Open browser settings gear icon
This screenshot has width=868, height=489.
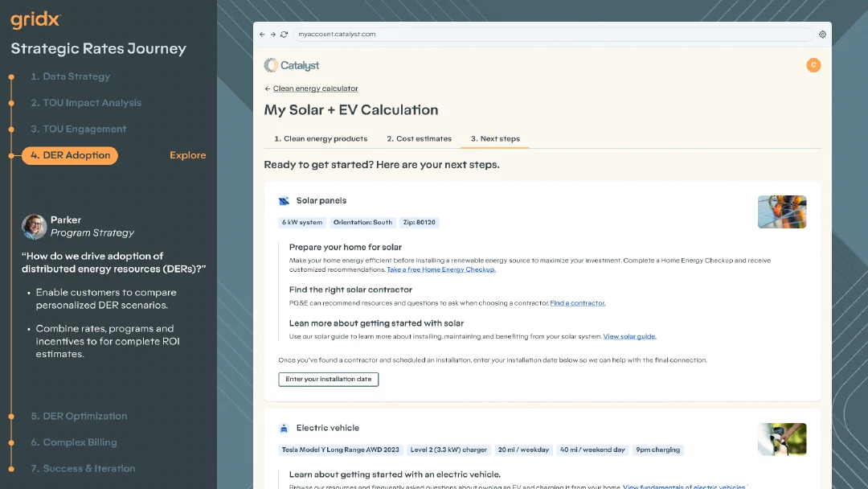[823, 35]
